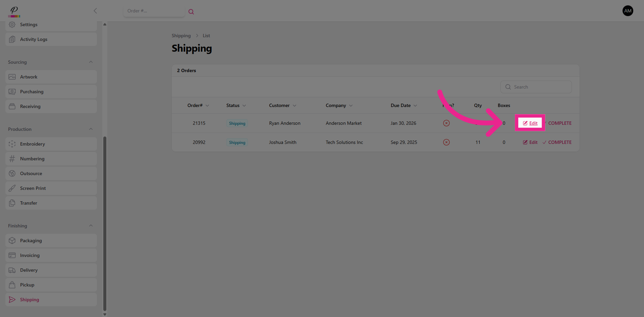Toggle the red X status for order 20992
Viewport: 644px width, 317px height.
pos(446,142)
